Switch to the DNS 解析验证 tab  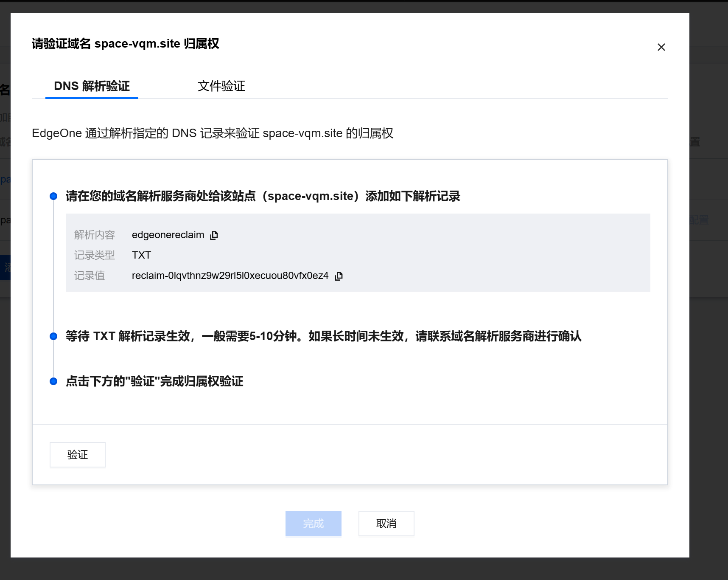[x=92, y=86]
